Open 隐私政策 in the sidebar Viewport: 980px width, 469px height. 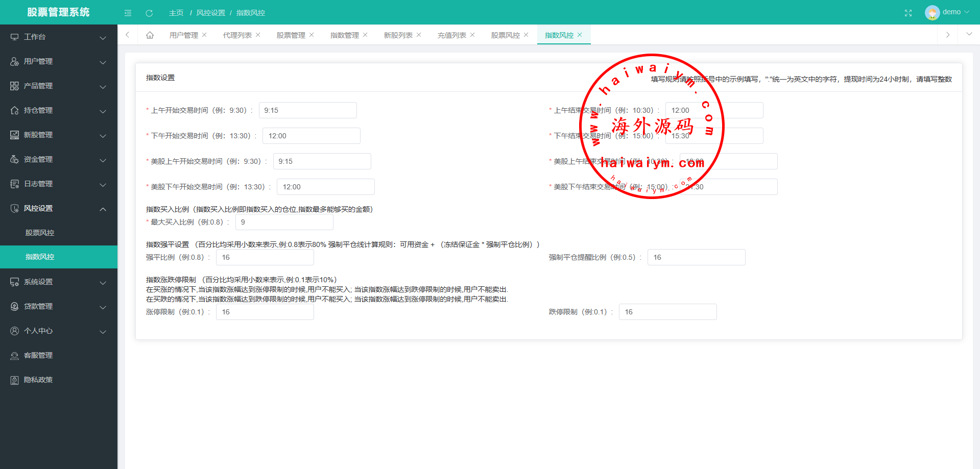(38, 380)
